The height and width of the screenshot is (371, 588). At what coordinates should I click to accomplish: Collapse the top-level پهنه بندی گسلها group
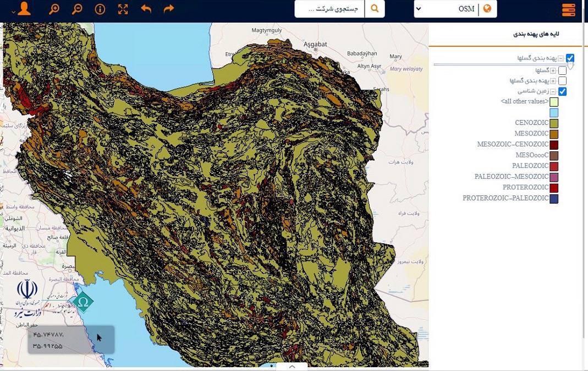coord(560,58)
